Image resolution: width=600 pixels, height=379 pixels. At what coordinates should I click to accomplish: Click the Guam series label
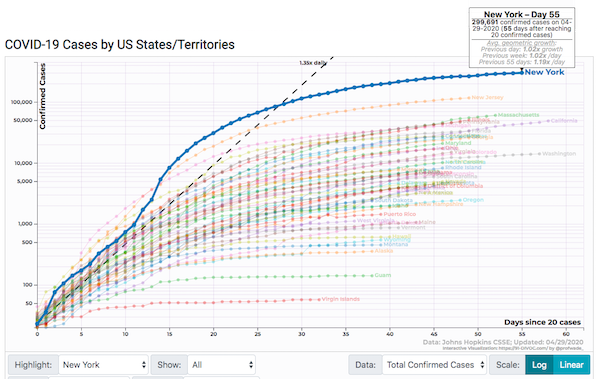[383, 275]
